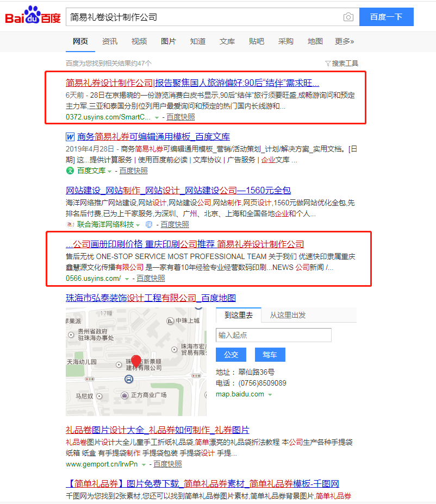436x504 pixels.
Task: Click the bus stop icon on map
Action: click(x=129, y=379)
